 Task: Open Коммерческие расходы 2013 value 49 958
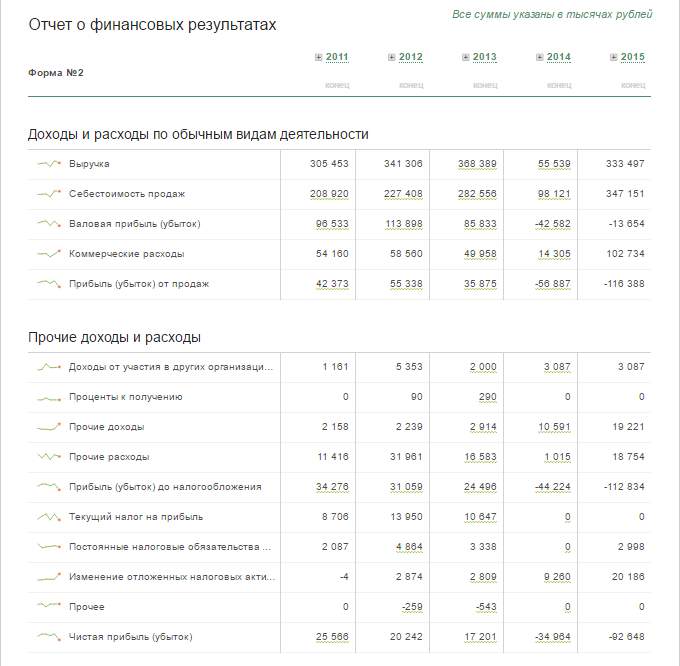click(481, 254)
